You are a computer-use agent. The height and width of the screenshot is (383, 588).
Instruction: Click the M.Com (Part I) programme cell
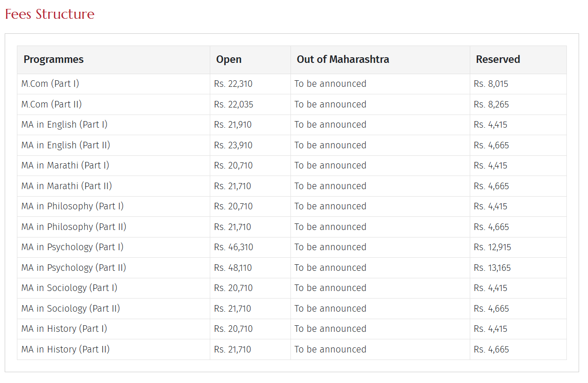tap(50, 84)
